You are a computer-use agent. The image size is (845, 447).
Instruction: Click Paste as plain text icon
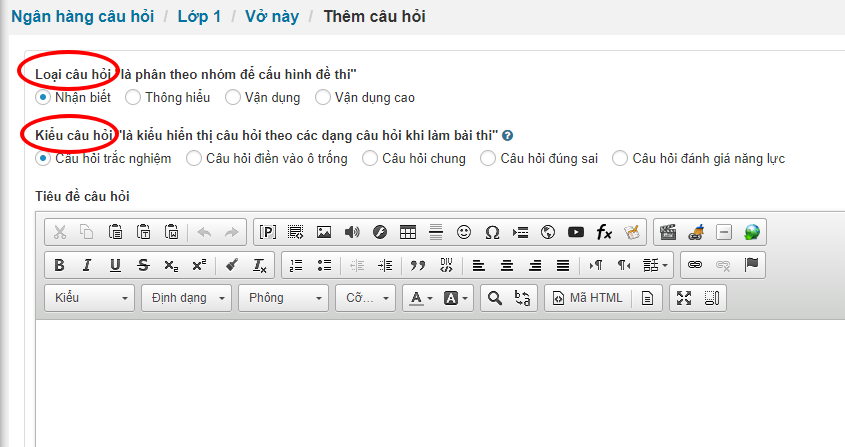(x=143, y=232)
